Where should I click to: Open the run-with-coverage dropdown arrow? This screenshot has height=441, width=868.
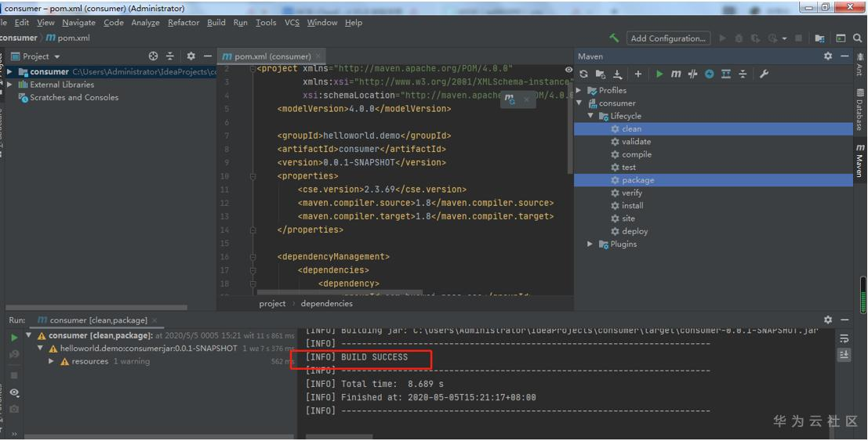(784, 38)
